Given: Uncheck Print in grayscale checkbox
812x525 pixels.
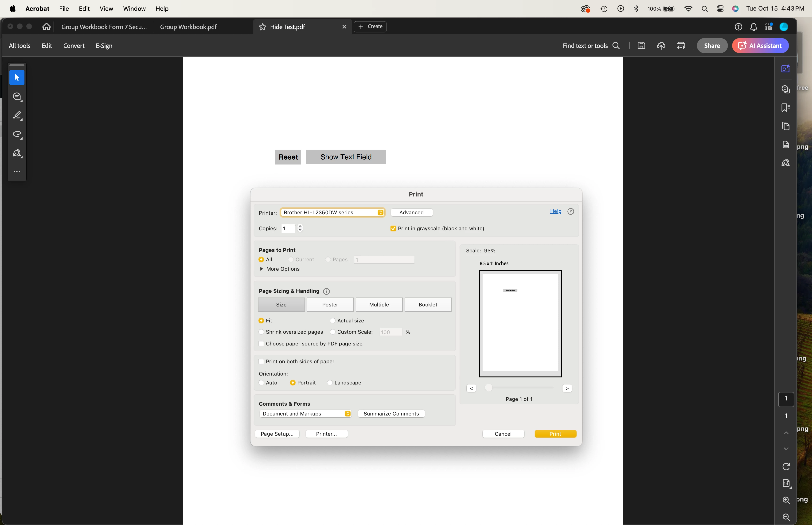Looking at the screenshot, I should pyautogui.click(x=393, y=228).
